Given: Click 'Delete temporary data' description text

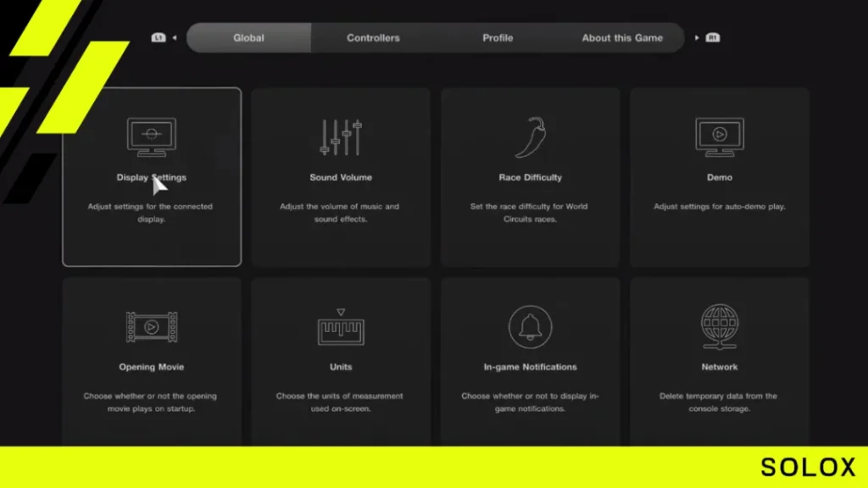Looking at the screenshot, I should (x=719, y=402).
